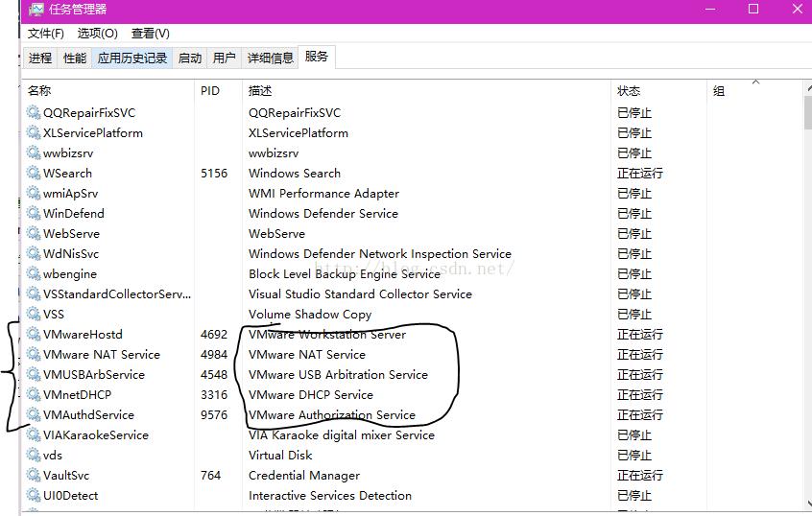
Task: Click the gear icon beside wbengine
Action: click(x=34, y=273)
